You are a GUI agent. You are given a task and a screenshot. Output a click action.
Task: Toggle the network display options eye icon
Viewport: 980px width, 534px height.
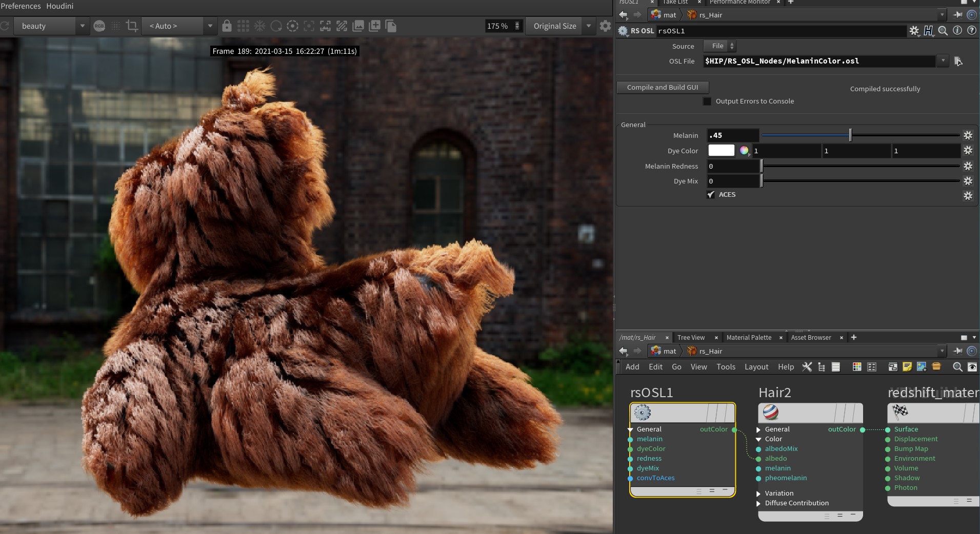click(x=972, y=367)
